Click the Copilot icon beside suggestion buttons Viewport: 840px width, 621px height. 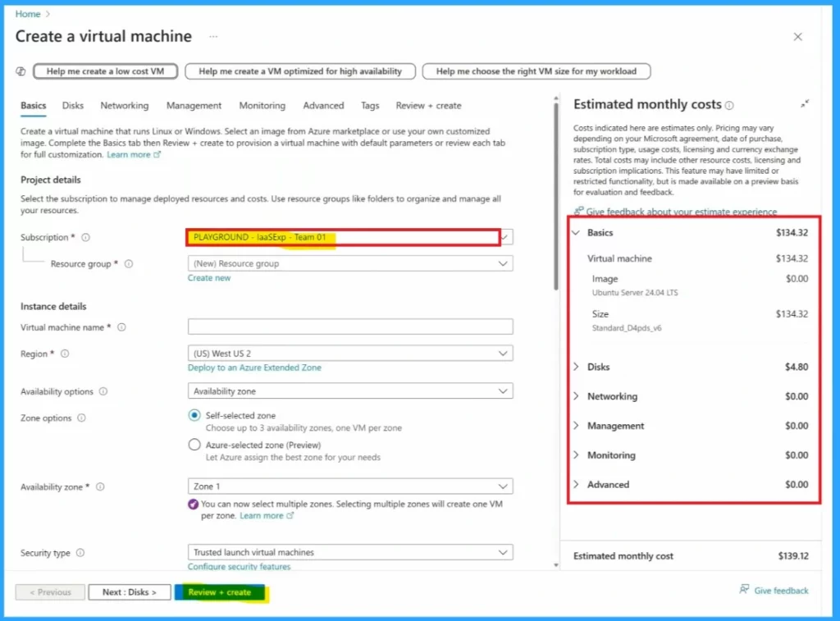21,71
